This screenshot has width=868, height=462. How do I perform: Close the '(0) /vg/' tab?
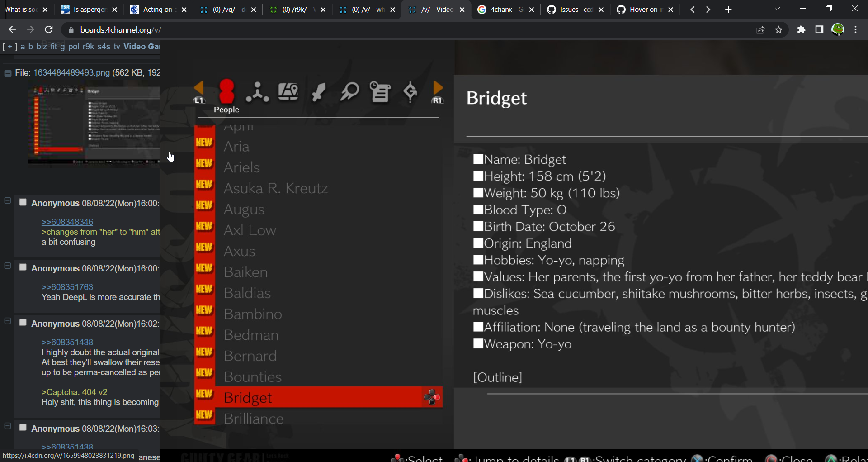point(254,10)
